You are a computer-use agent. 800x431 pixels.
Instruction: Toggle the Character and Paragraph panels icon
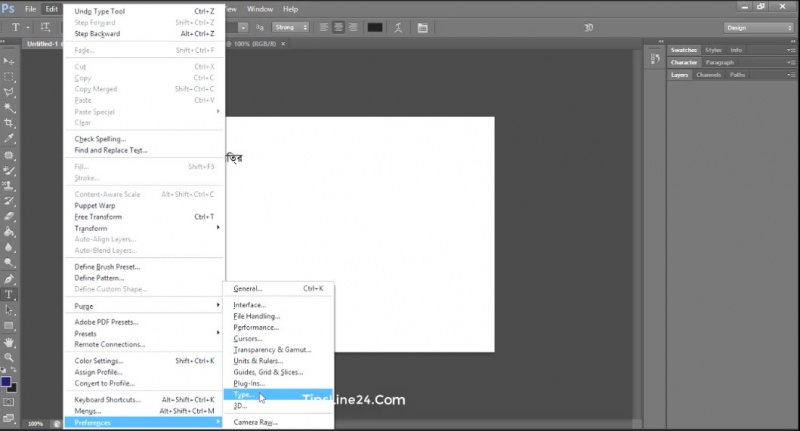click(422, 28)
